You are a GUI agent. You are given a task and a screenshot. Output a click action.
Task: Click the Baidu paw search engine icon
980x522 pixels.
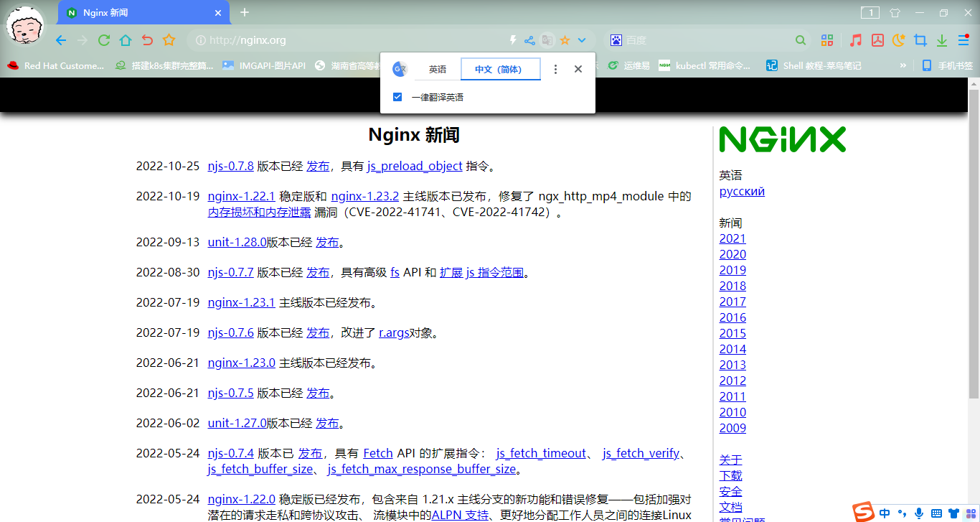coord(616,40)
